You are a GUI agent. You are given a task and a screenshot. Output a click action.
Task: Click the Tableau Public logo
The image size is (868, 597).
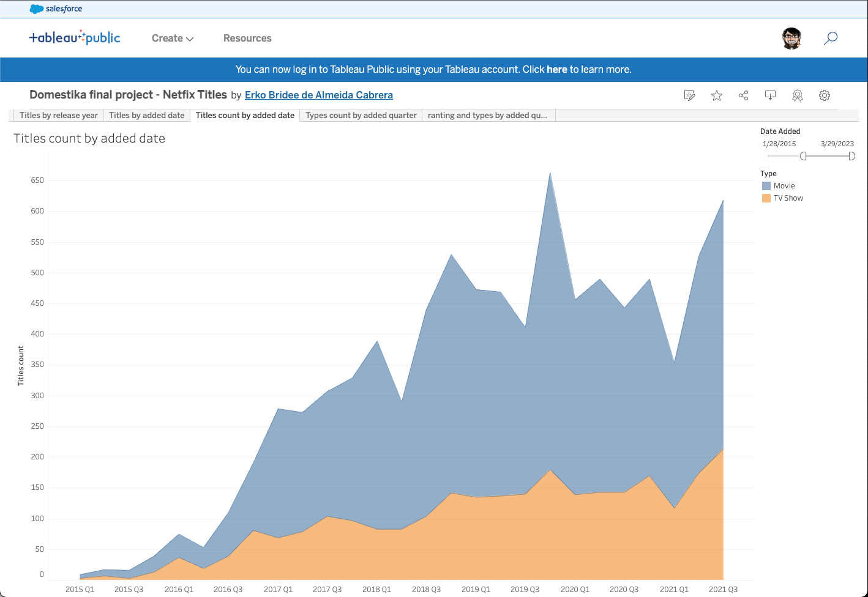75,38
